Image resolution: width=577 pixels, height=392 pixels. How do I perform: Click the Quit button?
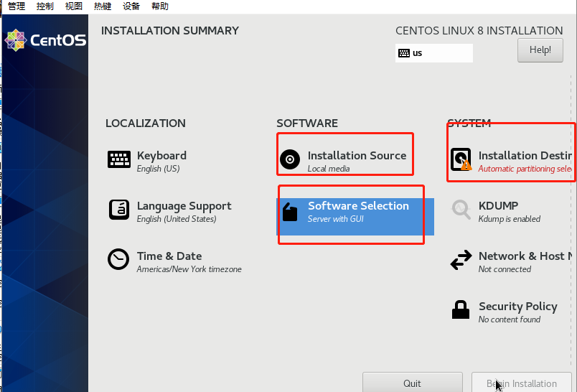point(413,383)
